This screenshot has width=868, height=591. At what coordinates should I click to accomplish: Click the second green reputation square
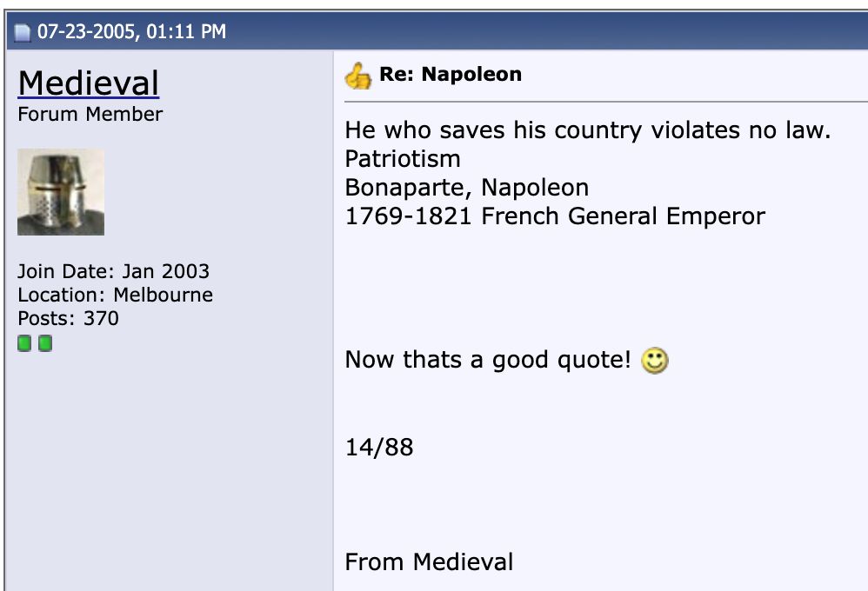(x=45, y=343)
